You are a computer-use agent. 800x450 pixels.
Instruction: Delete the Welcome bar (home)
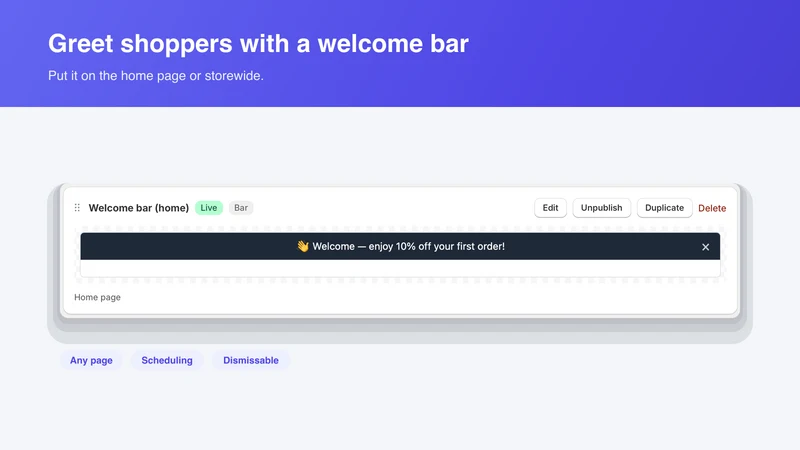[712, 208]
